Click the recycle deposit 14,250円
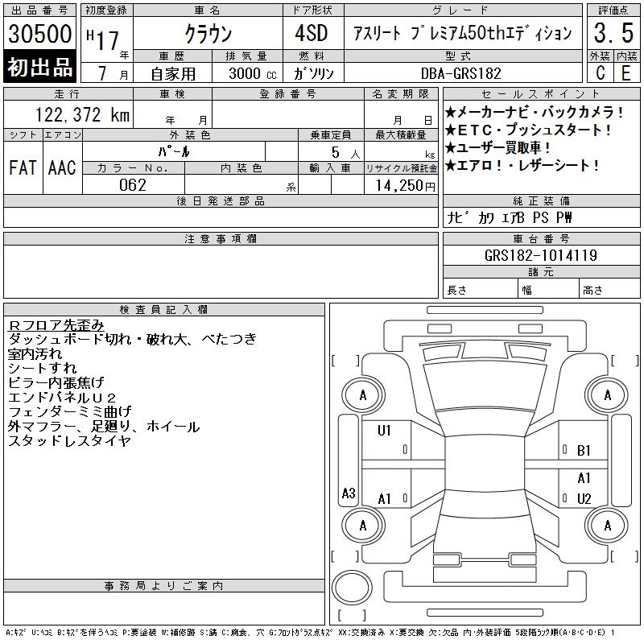 (405, 186)
